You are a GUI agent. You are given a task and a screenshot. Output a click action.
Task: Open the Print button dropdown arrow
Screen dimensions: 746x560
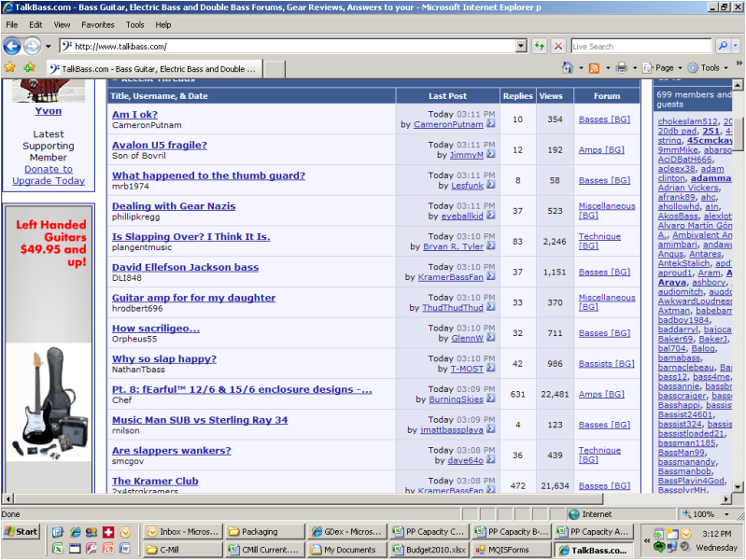click(635, 68)
